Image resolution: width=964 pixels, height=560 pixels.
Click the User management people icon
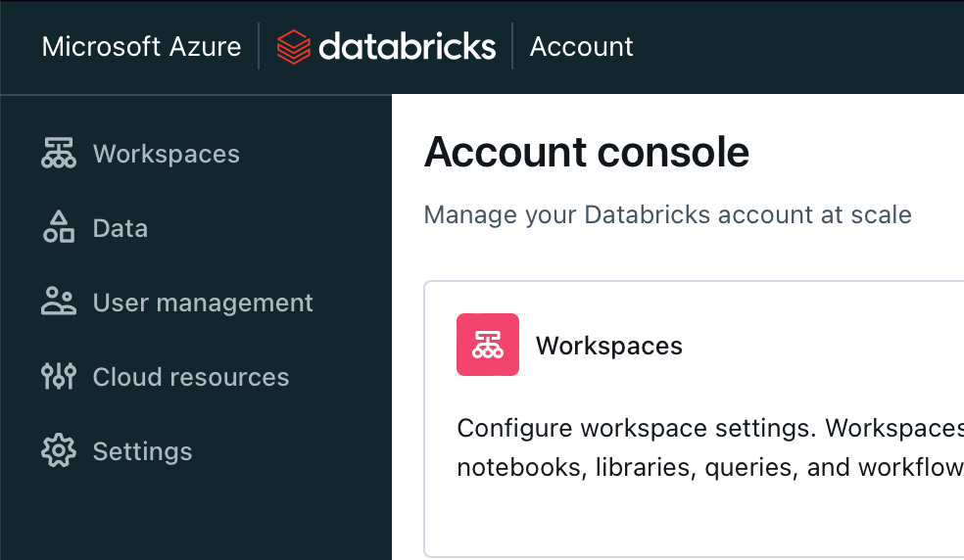tap(59, 303)
